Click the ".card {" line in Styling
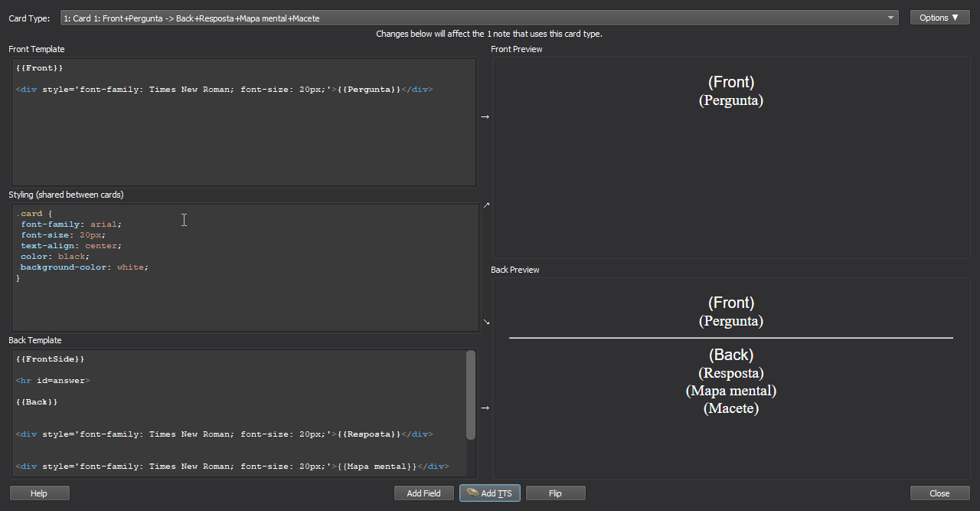 coord(34,214)
